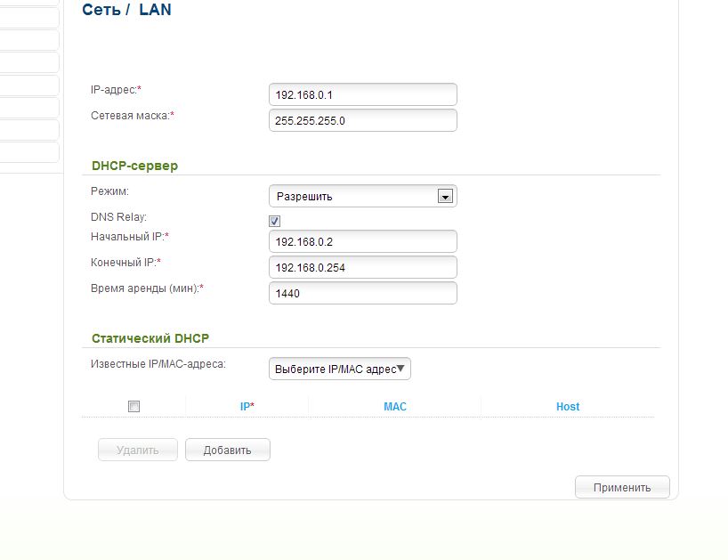The image size is (728, 560).
Task: Click the Сетевая маска field 255.255.255.0
Action: (362, 121)
